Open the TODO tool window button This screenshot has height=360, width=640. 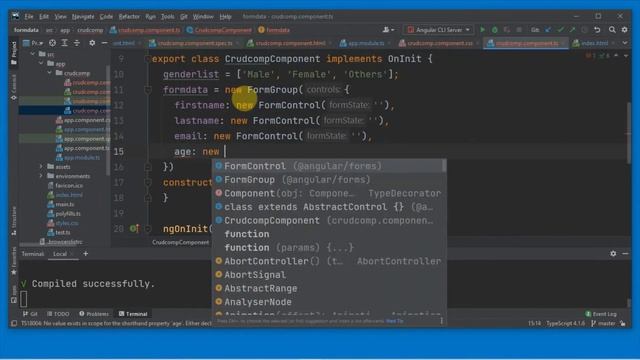[58, 314]
